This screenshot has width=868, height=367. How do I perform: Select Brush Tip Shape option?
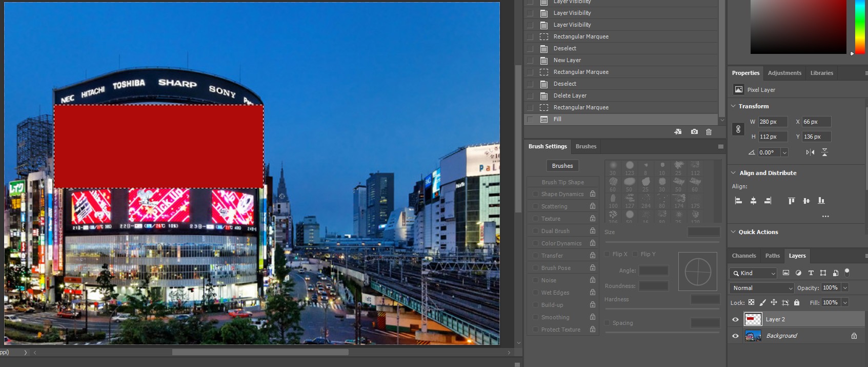tap(562, 182)
